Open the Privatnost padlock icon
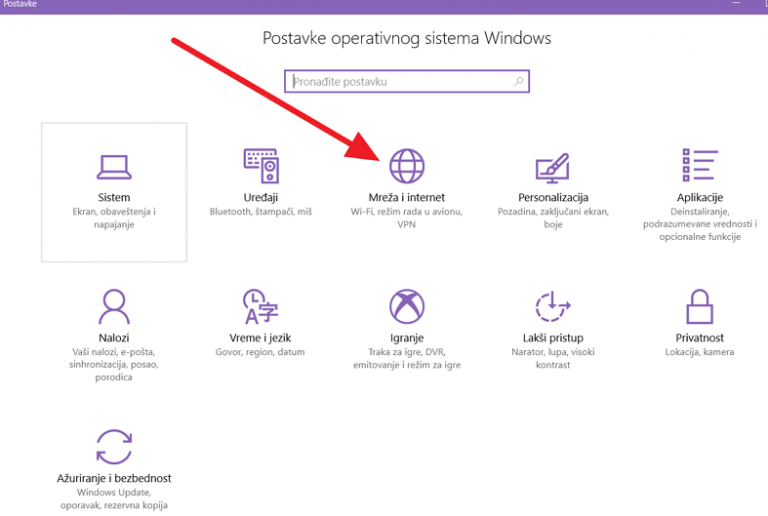Screen dimensions: 768x516 point(699,306)
